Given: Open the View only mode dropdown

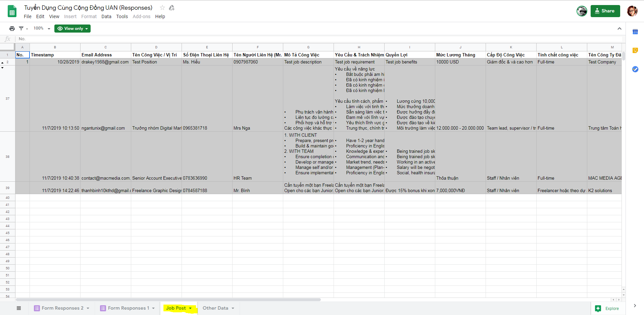Looking at the screenshot, I should coord(72,29).
